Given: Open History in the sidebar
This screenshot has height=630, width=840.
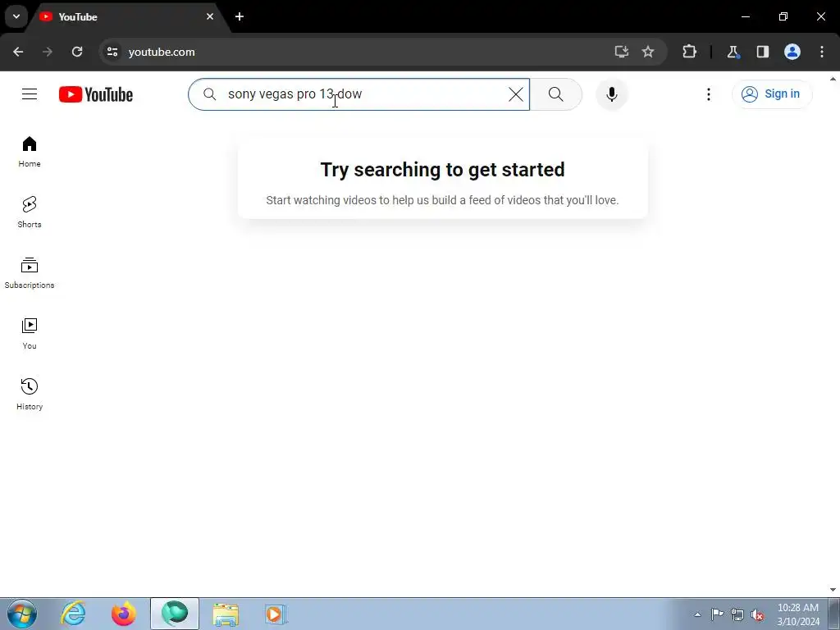Looking at the screenshot, I should (x=30, y=395).
